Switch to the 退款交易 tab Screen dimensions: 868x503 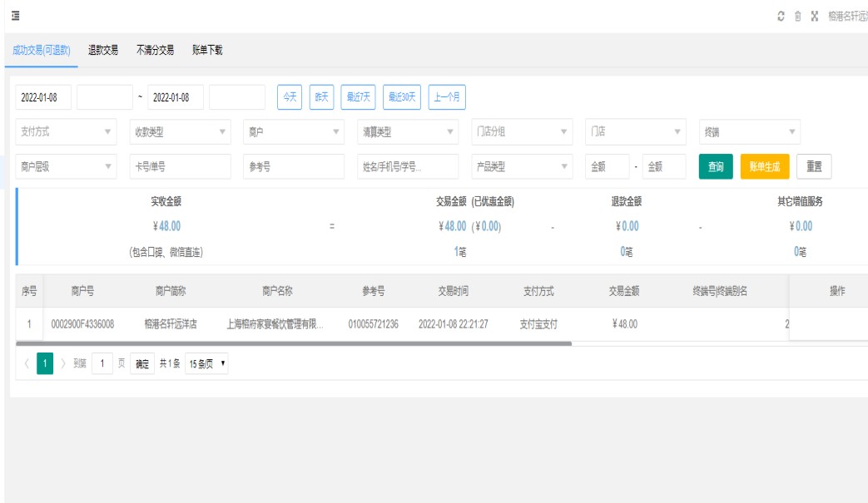[x=103, y=50]
